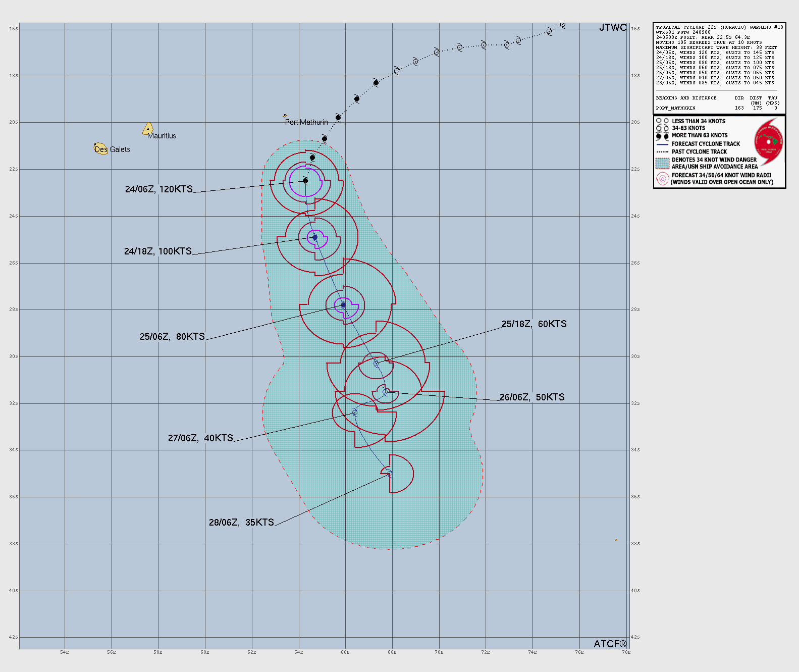Click the current cyclone position at 24/06Z
The height and width of the screenshot is (672, 799).
click(305, 181)
